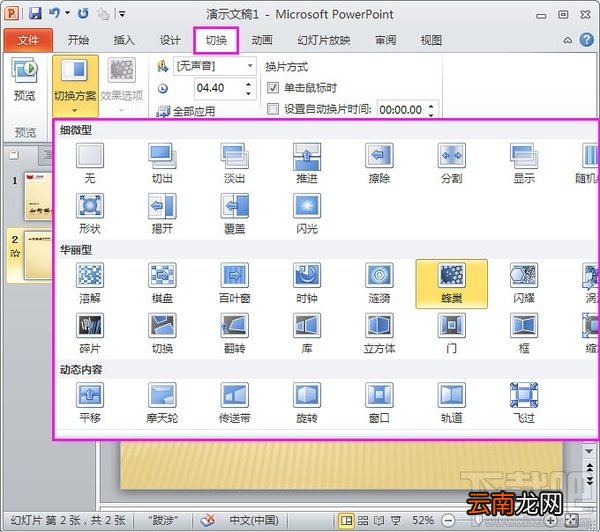Apply the 平移 pan transition
This screenshot has height=532, width=600.
pos(90,403)
